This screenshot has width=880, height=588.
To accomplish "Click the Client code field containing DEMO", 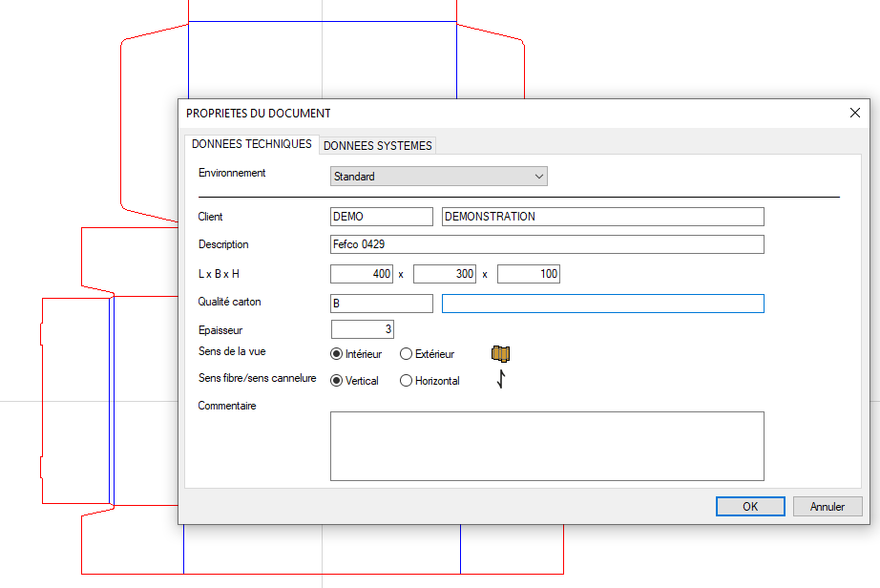I will pos(382,217).
